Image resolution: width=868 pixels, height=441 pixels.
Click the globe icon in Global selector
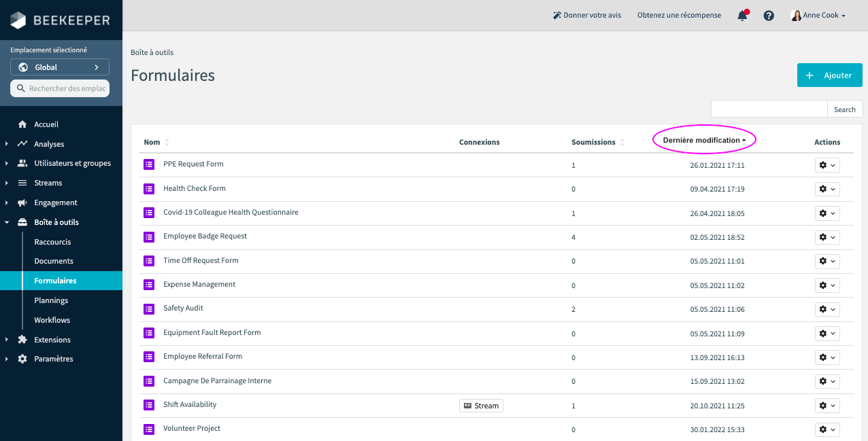tap(23, 67)
